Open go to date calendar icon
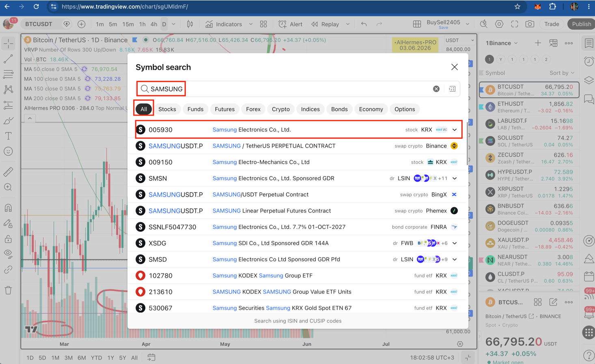This screenshot has width=595, height=364. click(151, 358)
